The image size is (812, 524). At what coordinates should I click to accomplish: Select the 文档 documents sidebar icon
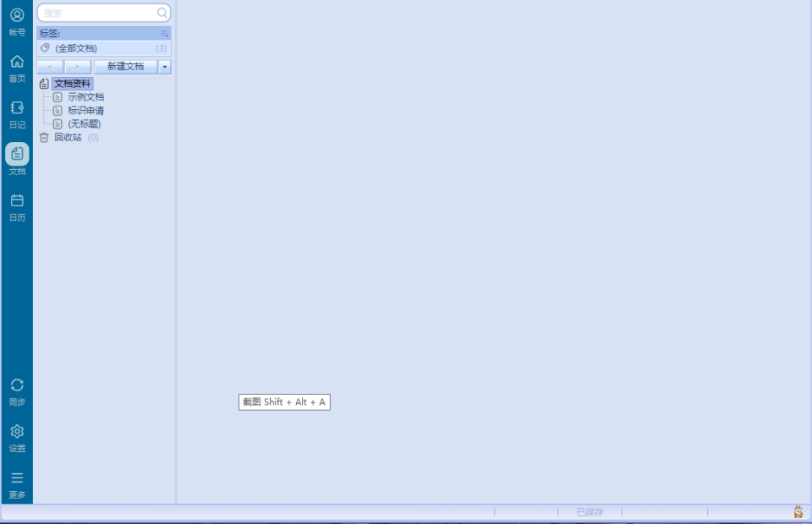click(x=17, y=154)
